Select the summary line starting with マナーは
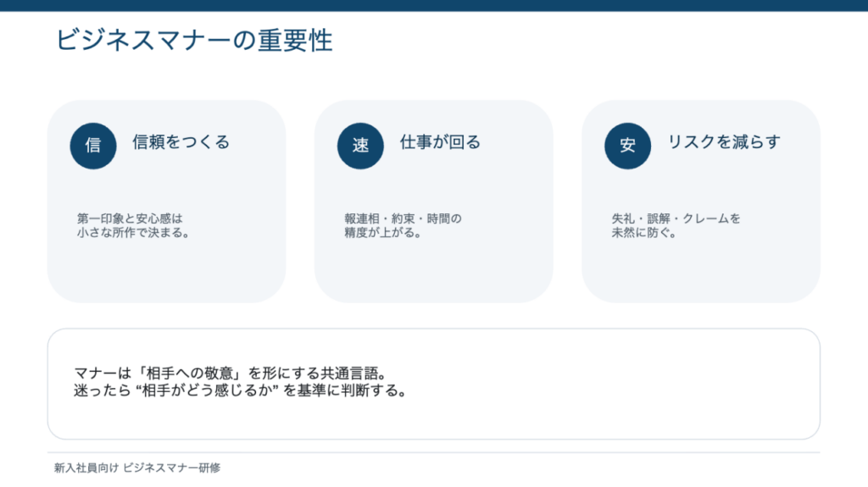The image size is (868, 487). 236,373
